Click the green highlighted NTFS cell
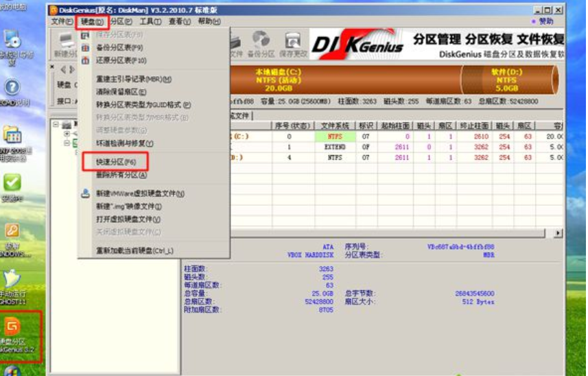Viewport: 588px width, 376px height. click(x=336, y=137)
